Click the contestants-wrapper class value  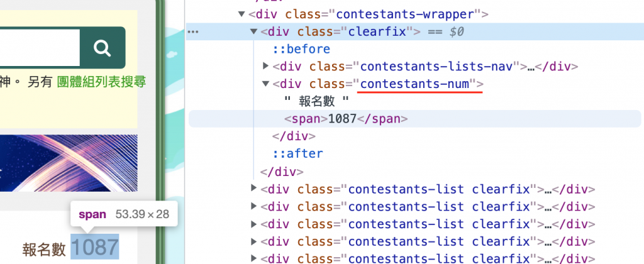(x=405, y=14)
